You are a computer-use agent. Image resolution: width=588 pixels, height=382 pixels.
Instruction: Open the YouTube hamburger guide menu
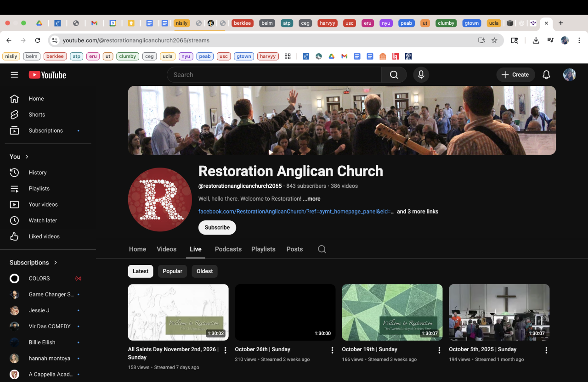(x=14, y=75)
